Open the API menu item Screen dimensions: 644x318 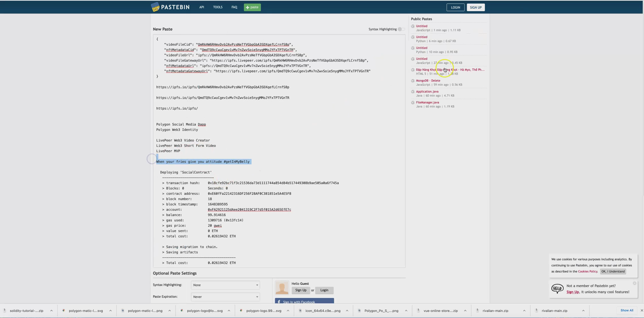click(202, 7)
